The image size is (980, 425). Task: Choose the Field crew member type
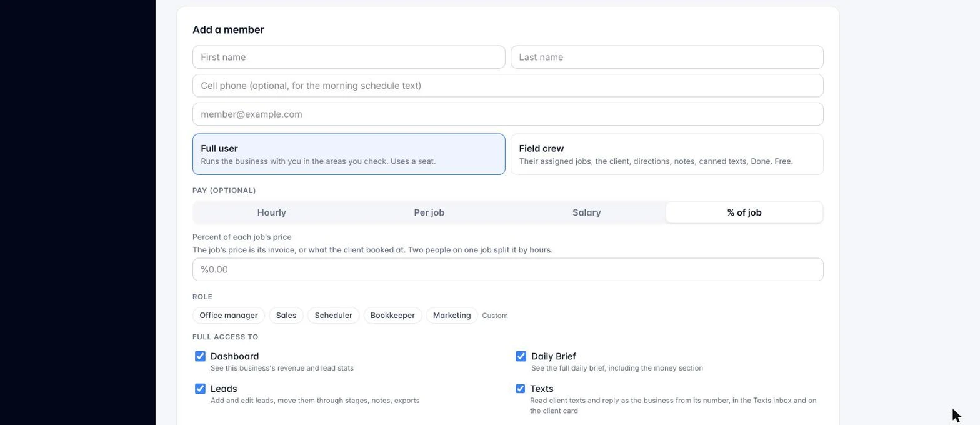click(x=667, y=154)
